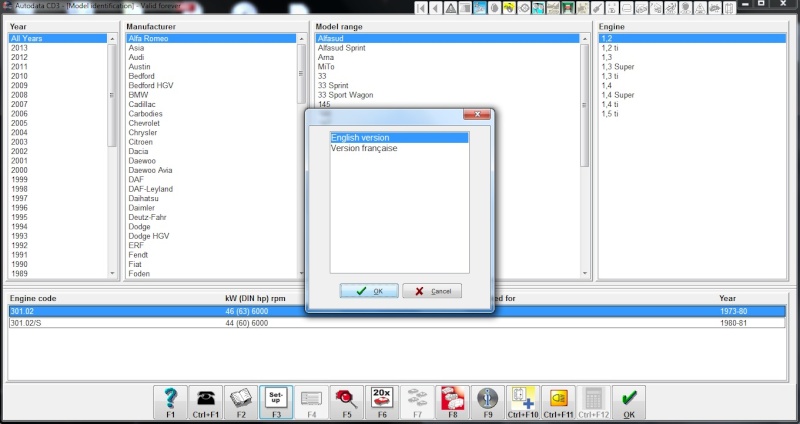Select Alfa Romeo manufacturer
The image size is (800, 424).
coord(211,38)
